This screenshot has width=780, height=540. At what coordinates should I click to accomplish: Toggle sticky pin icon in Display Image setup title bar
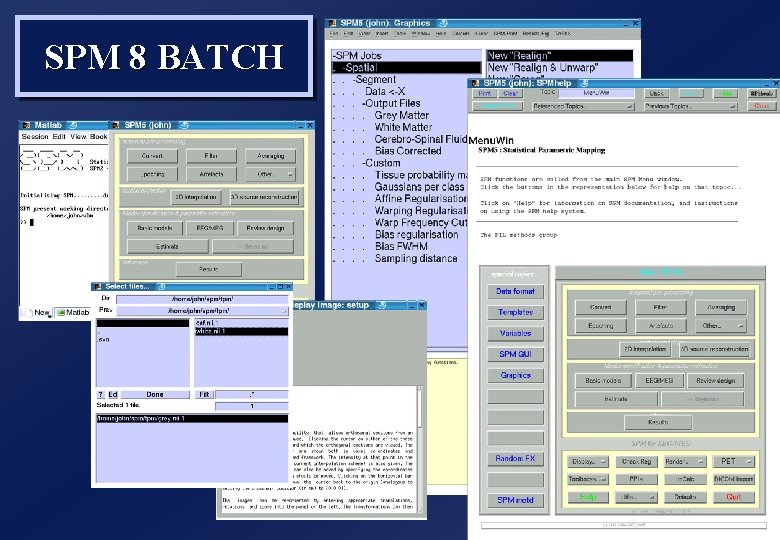pyautogui.click(x=382, y=305)
